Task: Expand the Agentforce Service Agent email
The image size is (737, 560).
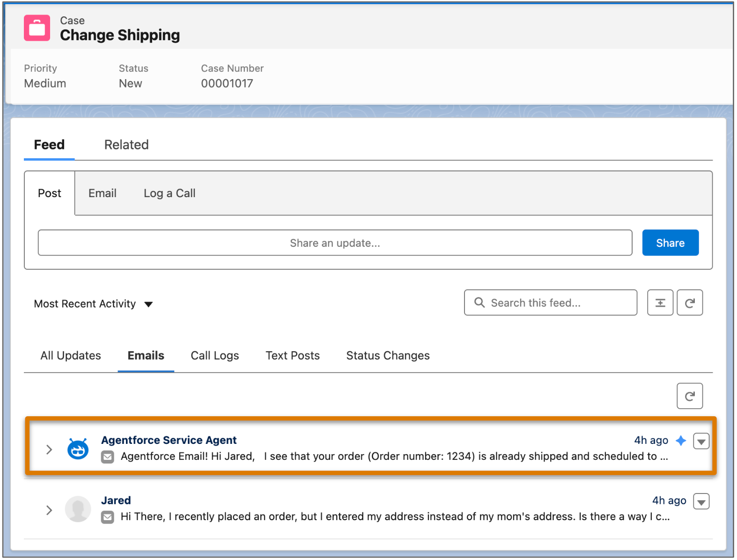Action: point(49,449)
